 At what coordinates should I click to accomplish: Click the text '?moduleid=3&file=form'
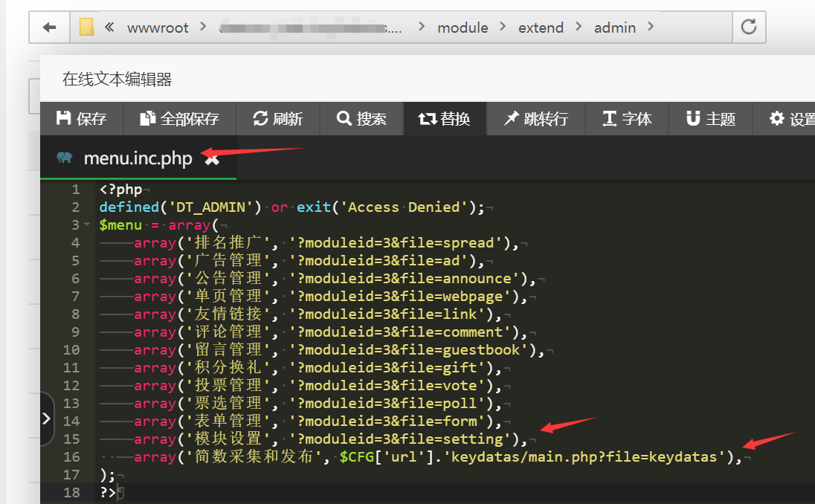click(387, 421)
